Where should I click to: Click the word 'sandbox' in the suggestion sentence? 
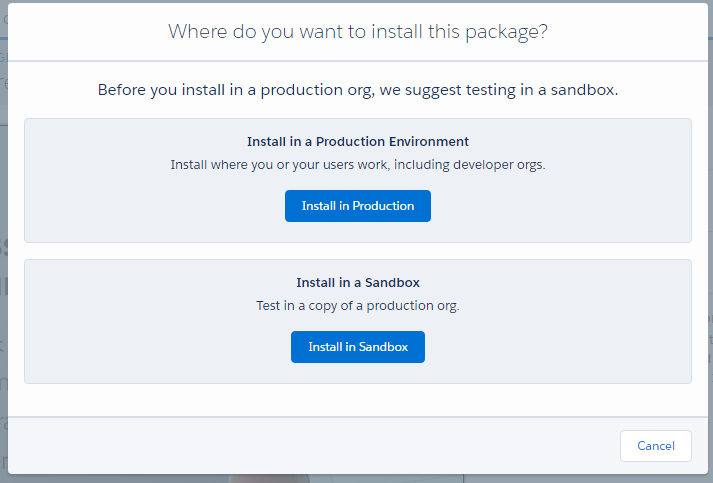point(582,90)
